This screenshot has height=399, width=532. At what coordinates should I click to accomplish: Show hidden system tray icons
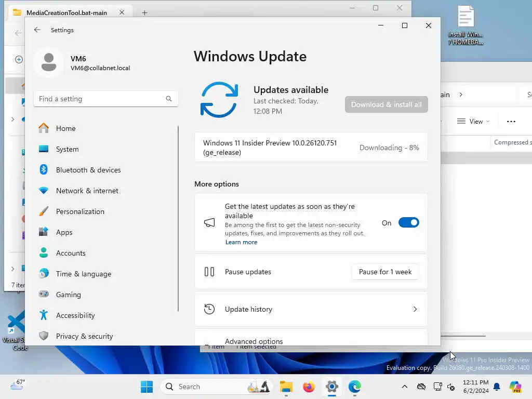point(404,387)
